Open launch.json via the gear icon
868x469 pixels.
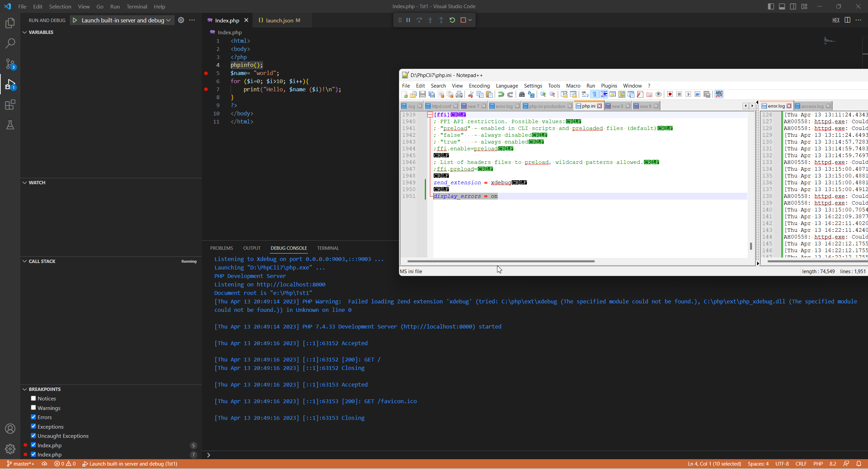(x=181, y=20)
